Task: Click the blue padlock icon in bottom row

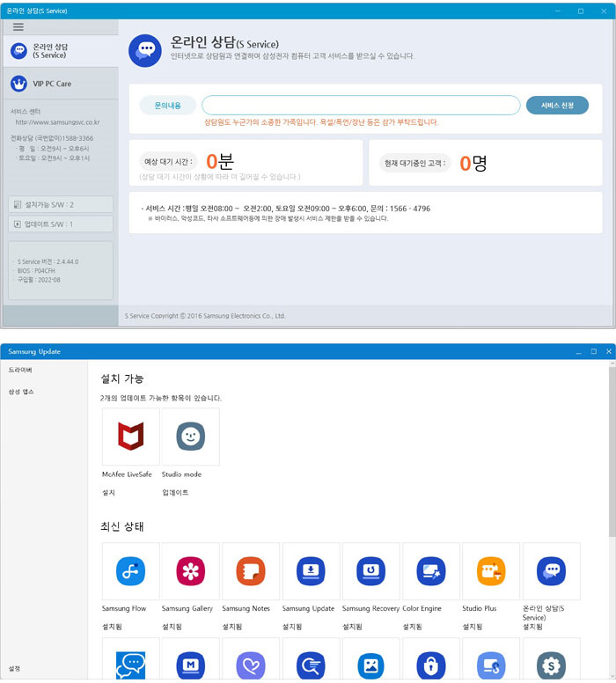Action: coord(431,665)
